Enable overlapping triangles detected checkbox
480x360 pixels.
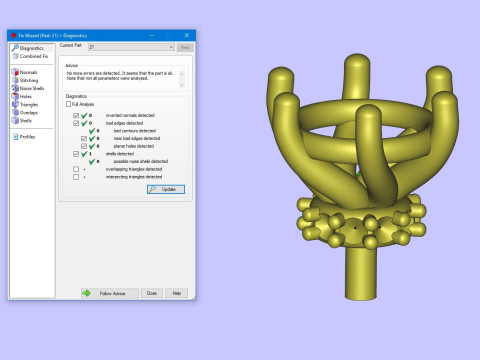pyautogui.click(x=76, y=169)
